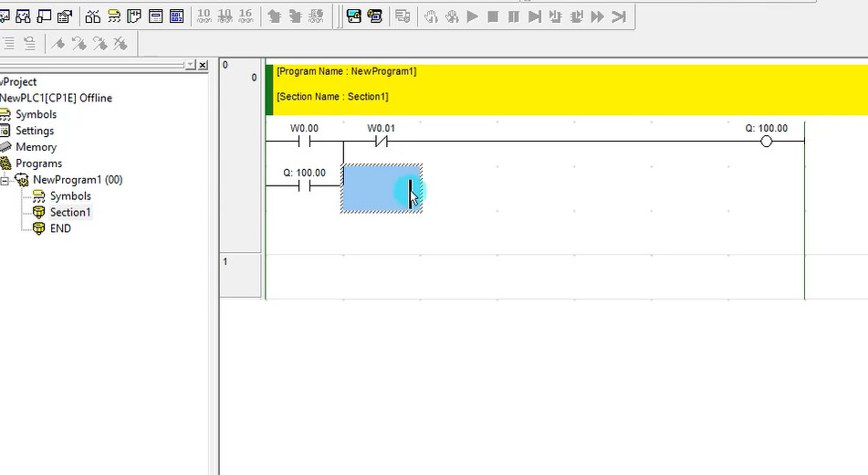Screen dimensions: 868x475
Task: Select the first decimal 10 monitoring icon
Action: 204,16
